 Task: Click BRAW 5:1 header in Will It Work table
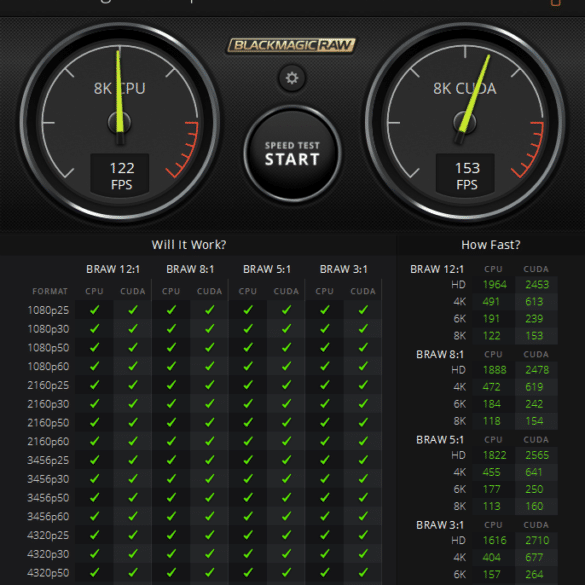[x=267, y=269]
